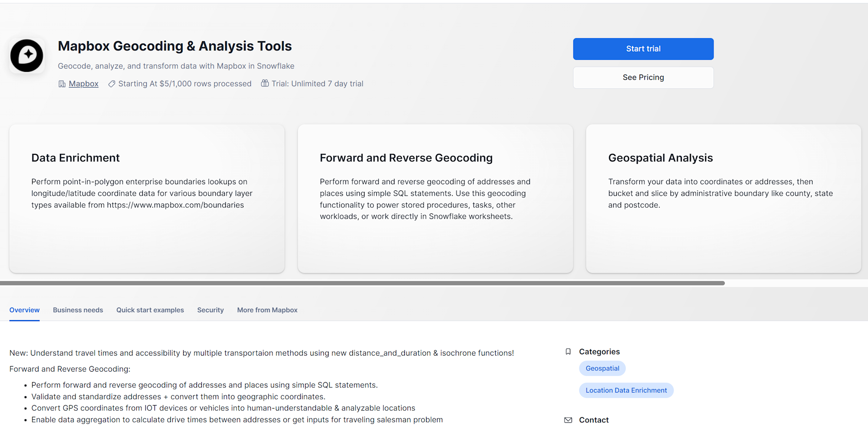Click the Geospatial category tag

602,369
